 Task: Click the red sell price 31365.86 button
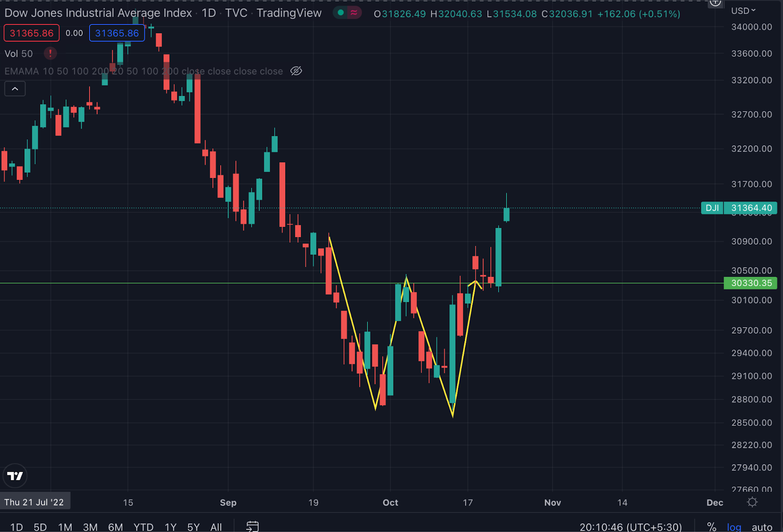coord(32,33)
